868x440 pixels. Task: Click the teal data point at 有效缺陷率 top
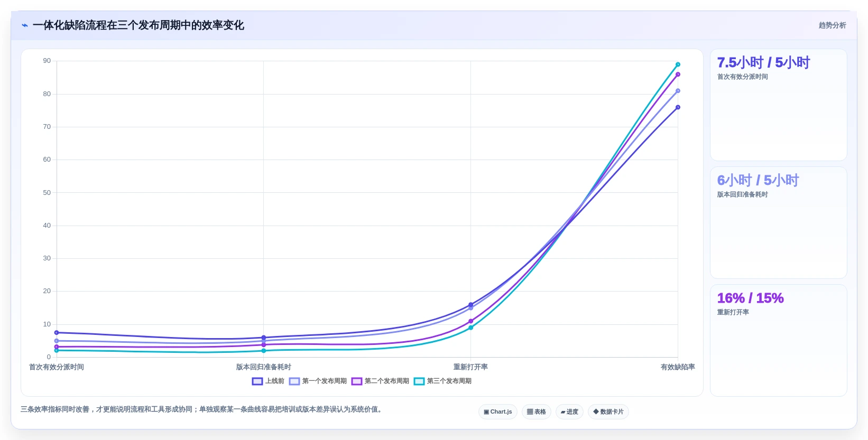tap(678, 64)
